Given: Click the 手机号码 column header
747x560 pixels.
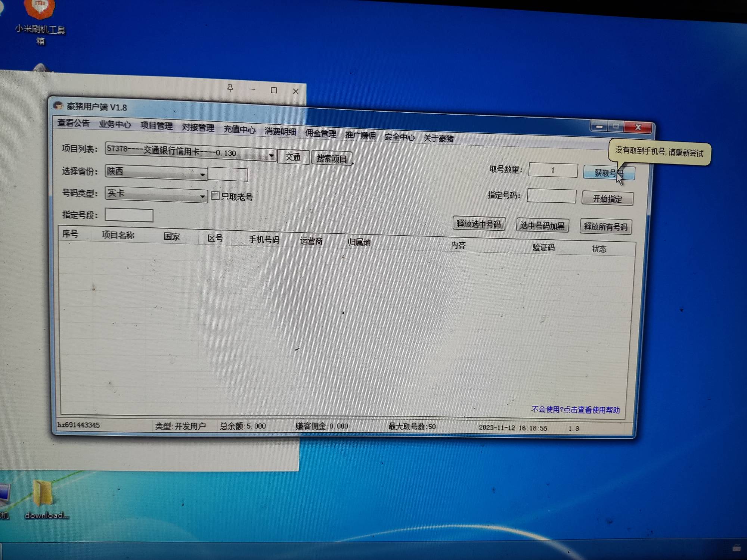Looking at the screenshot, I should pos(264,240).
